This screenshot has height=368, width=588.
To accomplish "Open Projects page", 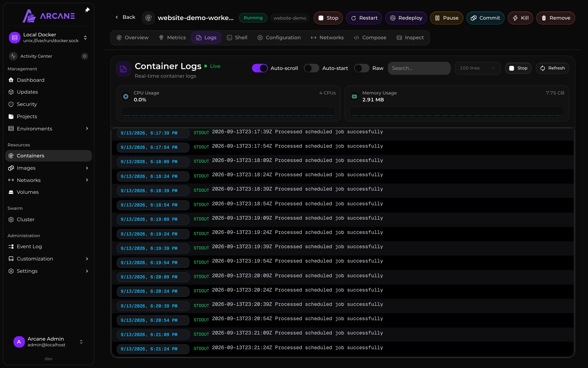I will point(48,116).
